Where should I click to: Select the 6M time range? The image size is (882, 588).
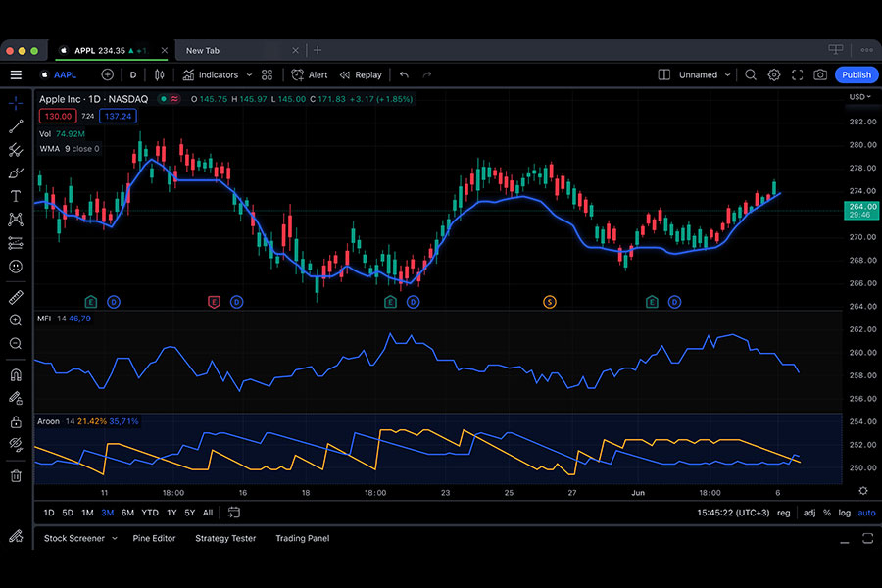coord(127,513)
